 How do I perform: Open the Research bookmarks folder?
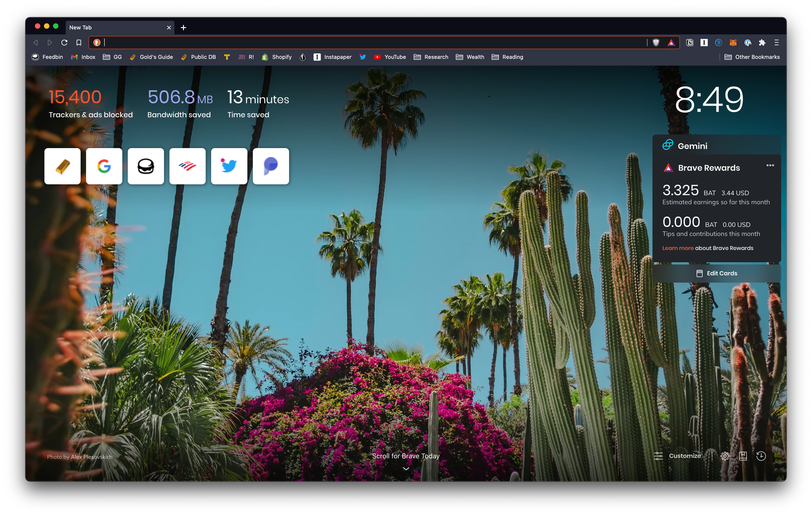pos(431,57)
